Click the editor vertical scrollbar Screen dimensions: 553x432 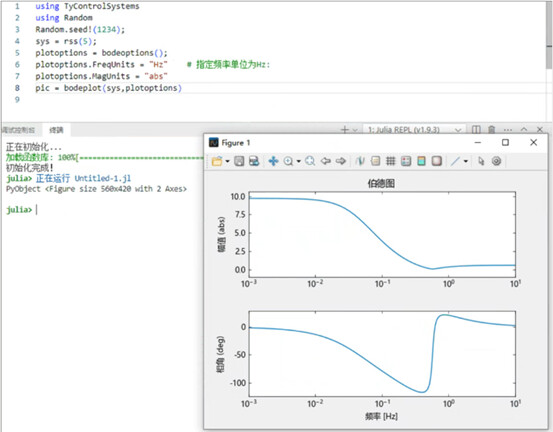549,35
